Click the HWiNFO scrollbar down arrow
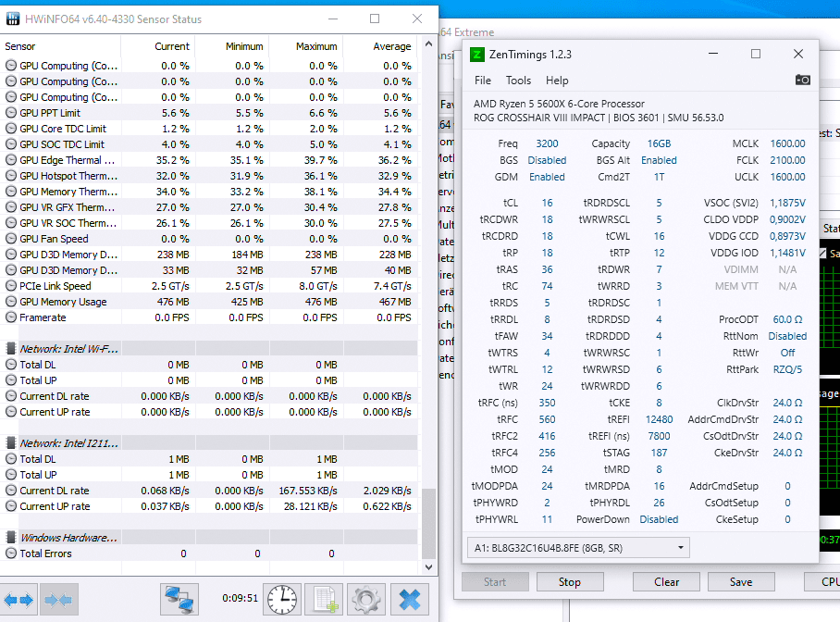This screenshot has height=622, width=840. [428, 566]
